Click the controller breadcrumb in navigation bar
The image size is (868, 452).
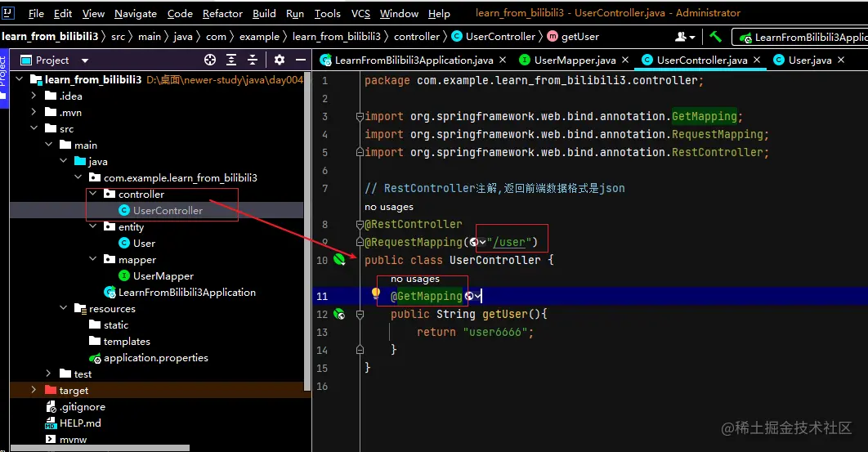416,37
